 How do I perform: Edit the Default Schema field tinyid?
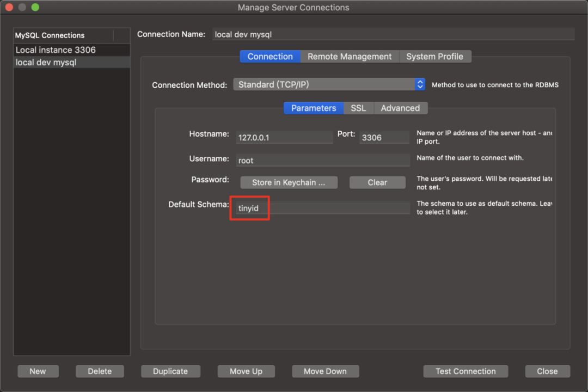coord(322,208)
